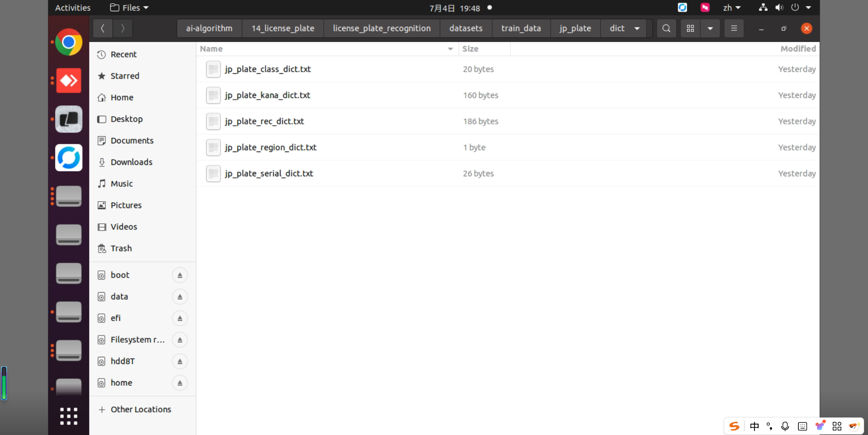
Task: Launch Google Chrome from the dock
Action: coord(69,43)
